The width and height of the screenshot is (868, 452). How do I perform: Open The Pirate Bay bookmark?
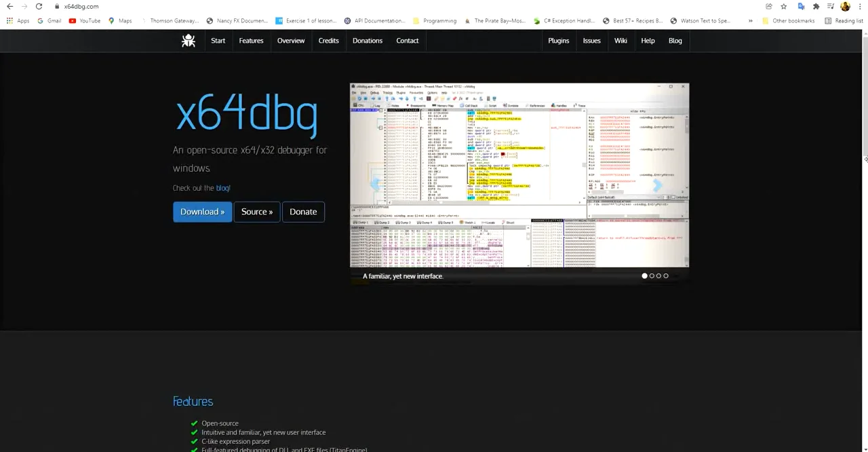coord(495,21)
